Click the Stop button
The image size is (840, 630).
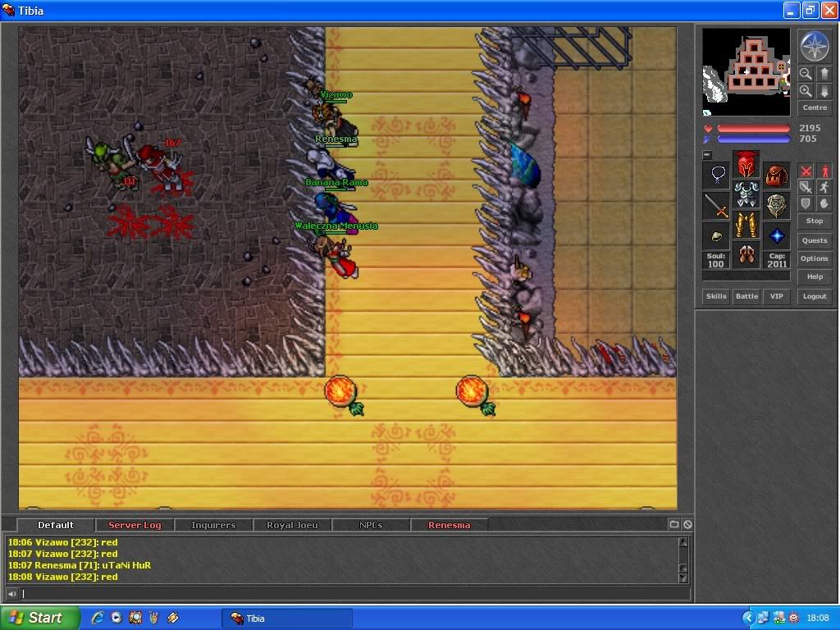[x=815, y=221]
